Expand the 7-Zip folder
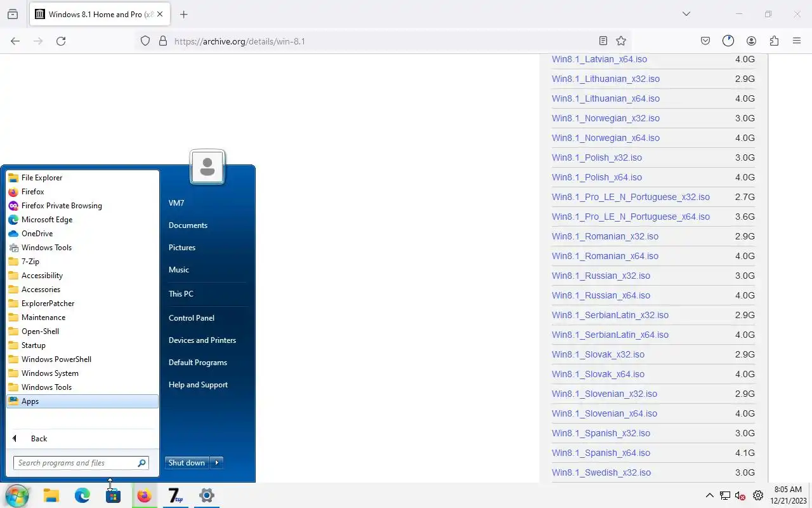 [x=82, y=262]
